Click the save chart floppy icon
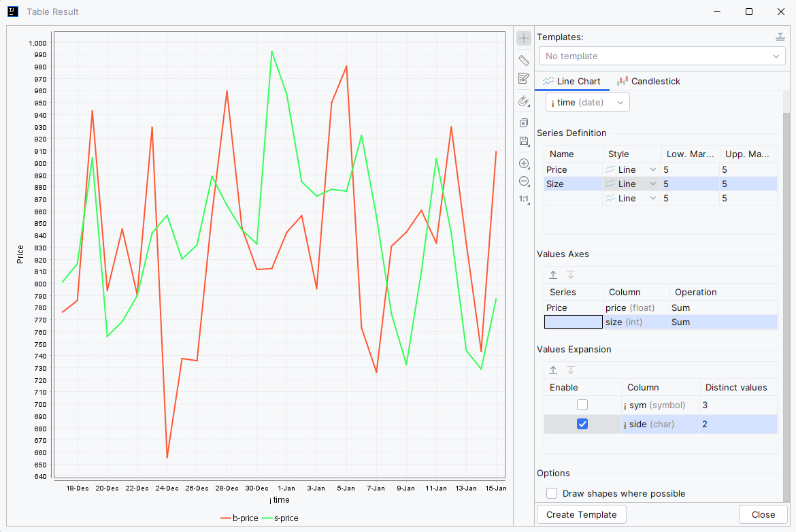The height and width of the screenshot is (532, 796). (x=524, y=142)
